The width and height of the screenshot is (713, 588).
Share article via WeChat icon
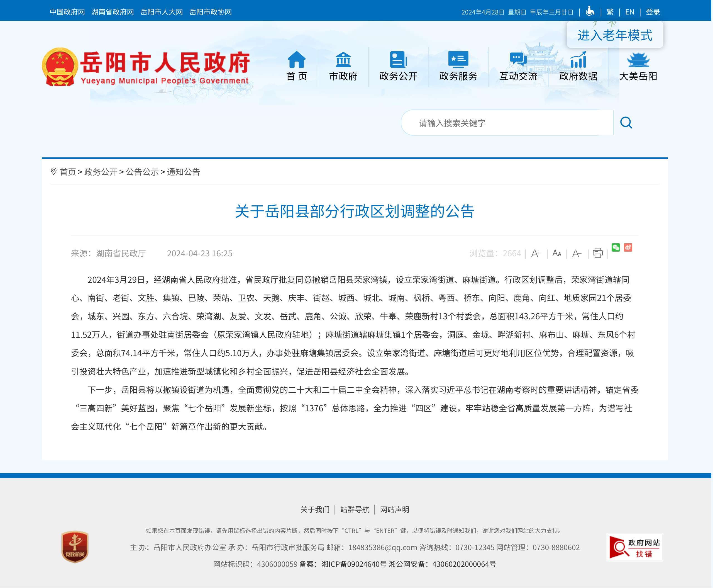point(616,247)
